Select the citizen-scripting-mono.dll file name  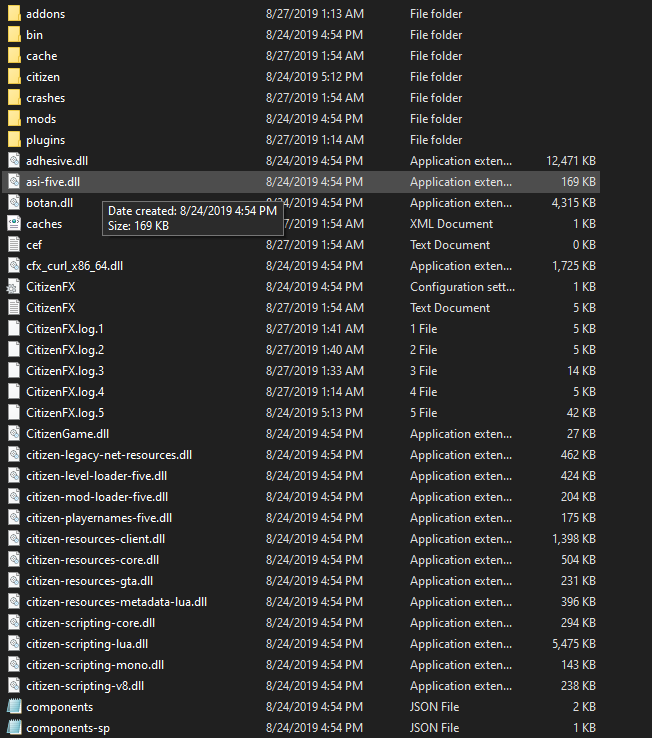tap(95, 665)
